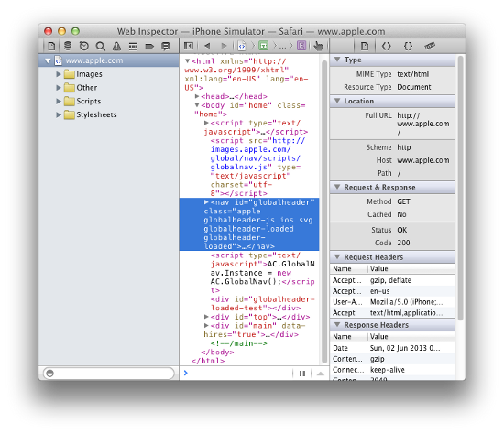Click the Full URL value
The image size is (504, 434).
[423, 124]
